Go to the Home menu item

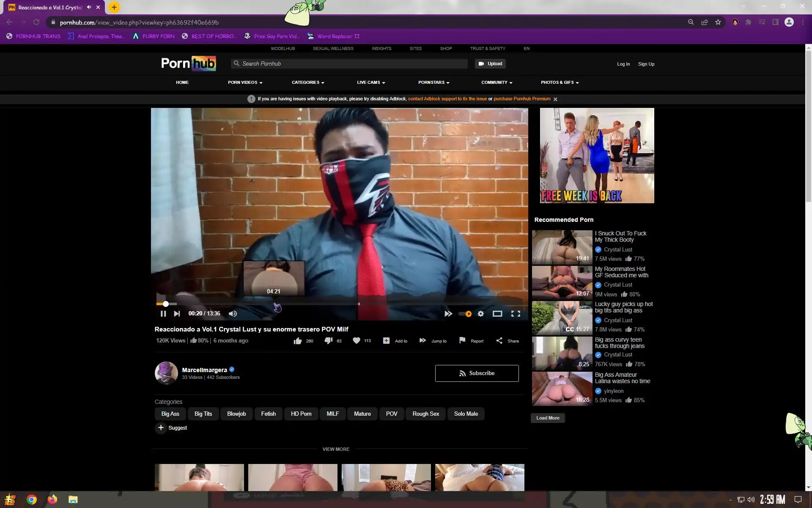click(x=182, y=83)
